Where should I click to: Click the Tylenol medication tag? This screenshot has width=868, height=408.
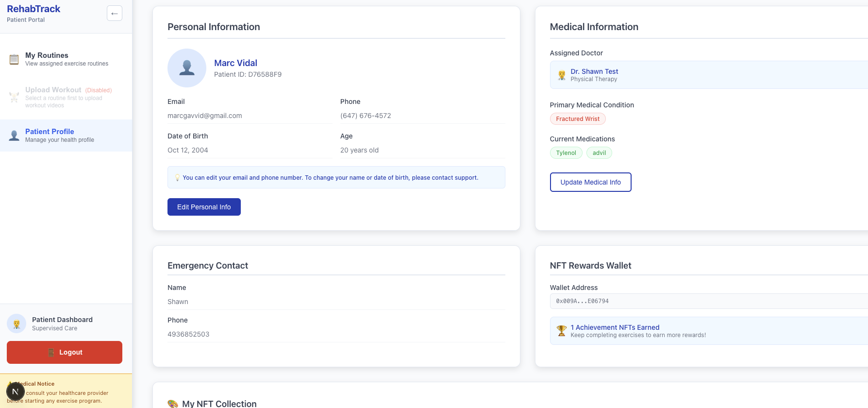(566, 153)
